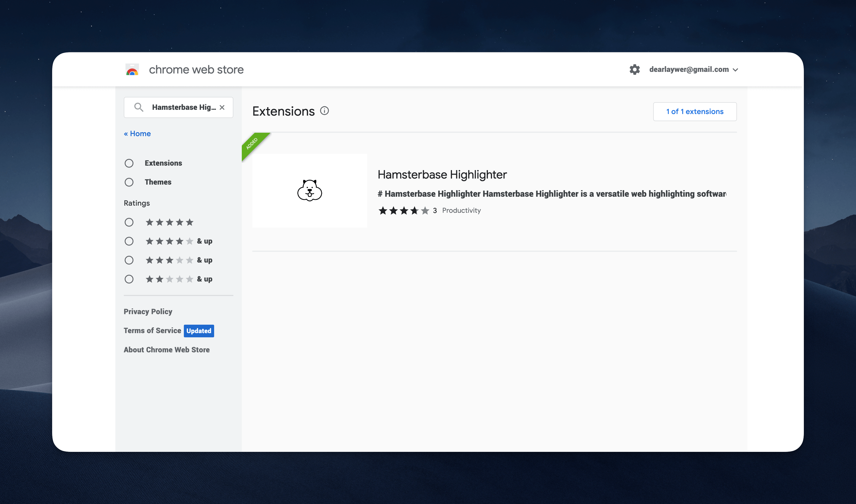Click the star rating of Hamsterbase Highlighter
The width and height of the screenshot is (856, 504).
coord(404,211)
